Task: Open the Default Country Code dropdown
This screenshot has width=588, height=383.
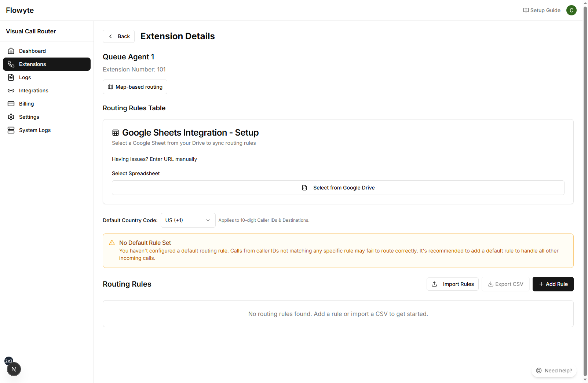Action: [x=187, y=220]
